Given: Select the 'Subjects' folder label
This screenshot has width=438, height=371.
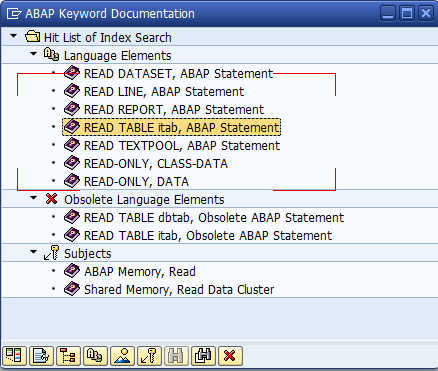Looking at the screenshot, I should coord(88,254).
